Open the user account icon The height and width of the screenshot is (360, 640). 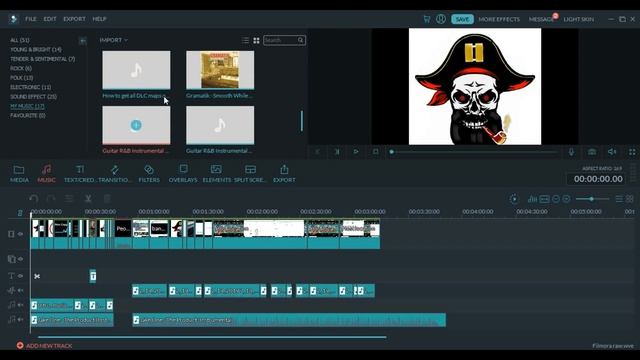441,19
